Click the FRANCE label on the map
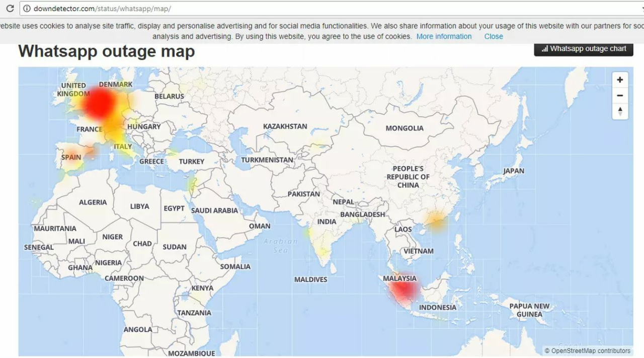 [90, 129]
